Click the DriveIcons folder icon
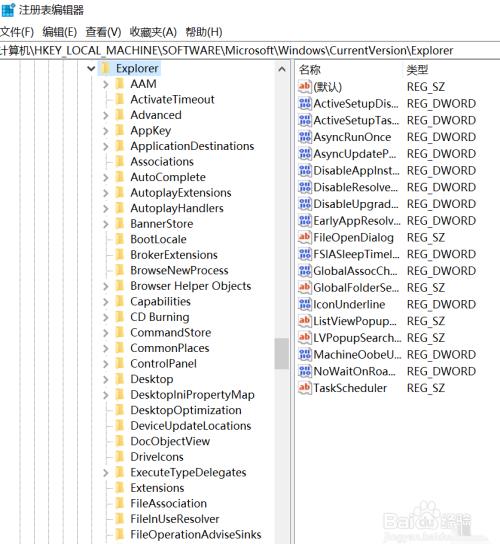Viewport: 500px width, 544px height. click(119, 456)
